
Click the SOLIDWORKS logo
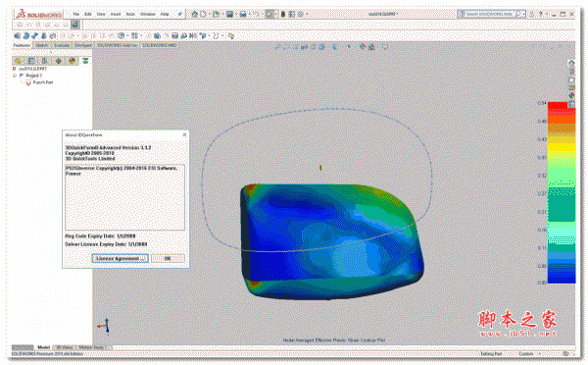click(x=39, y=15)
